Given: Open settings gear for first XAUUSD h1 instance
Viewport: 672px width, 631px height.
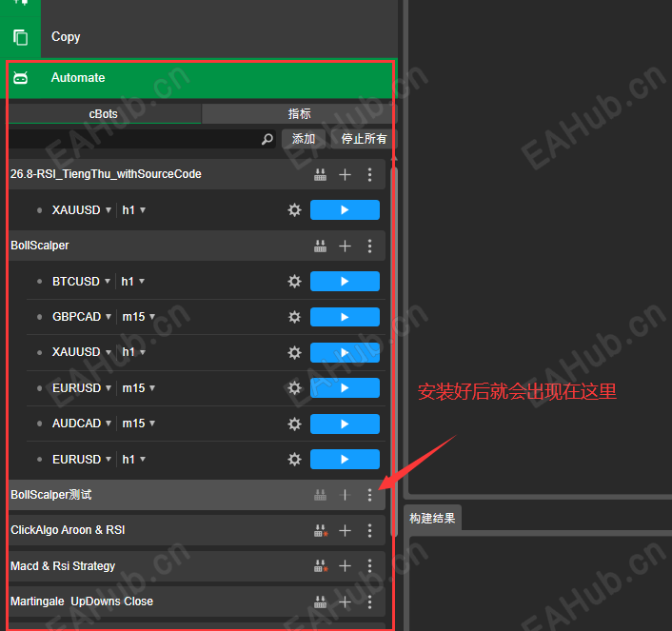Looking at the screenshot, I should 294,210.
